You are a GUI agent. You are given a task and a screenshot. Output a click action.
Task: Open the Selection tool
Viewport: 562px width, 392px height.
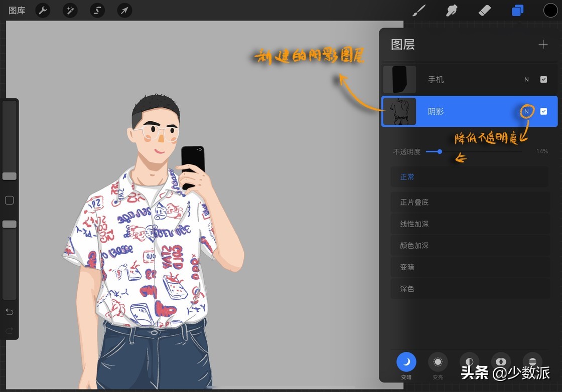coord(97,10)
